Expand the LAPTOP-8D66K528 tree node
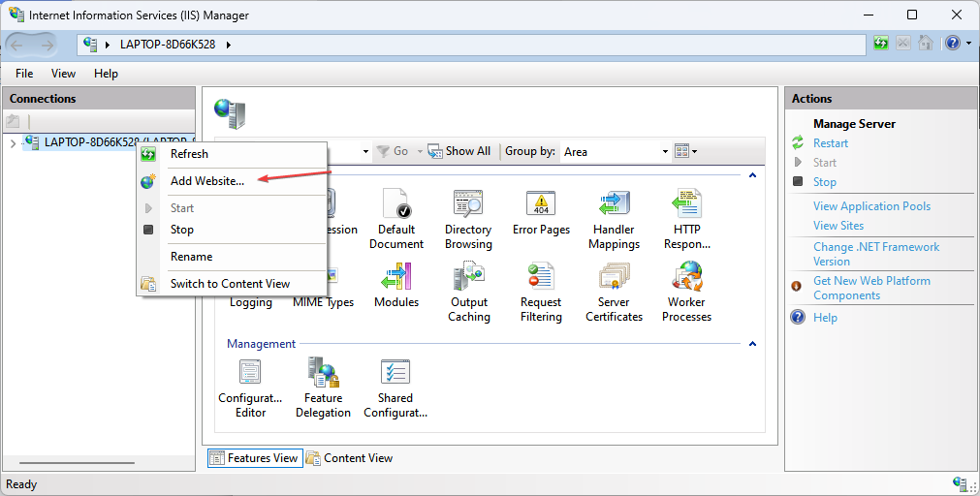980x496 pixels. (x=13, y=143)
